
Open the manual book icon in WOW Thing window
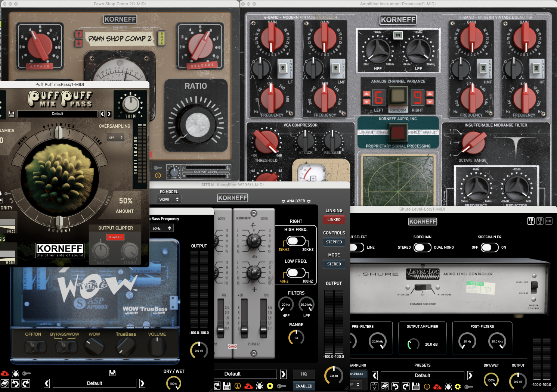pos(5,383)
